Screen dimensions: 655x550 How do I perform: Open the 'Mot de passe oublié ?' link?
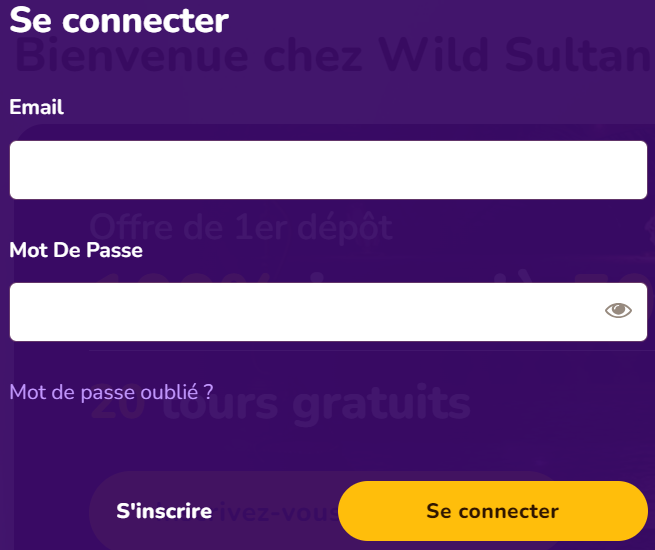click(x=111, y=392)
